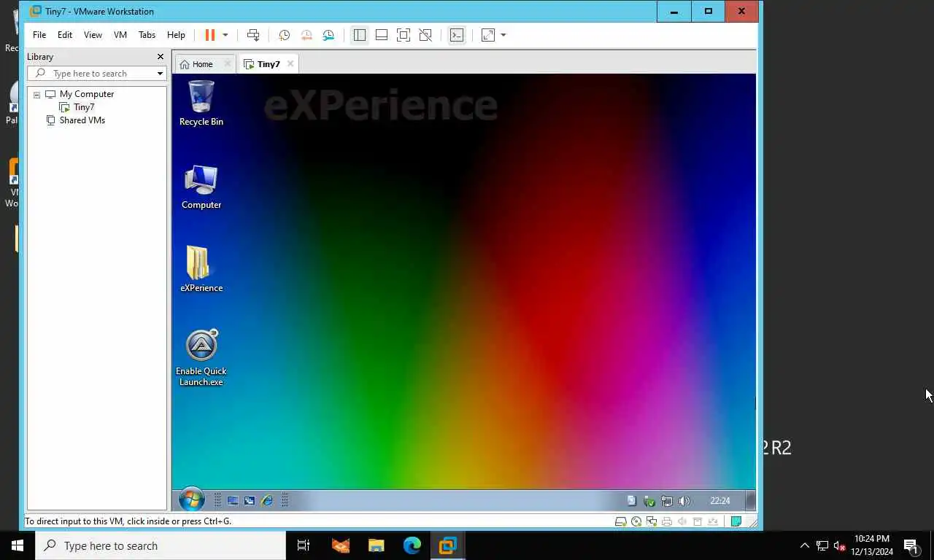Launch Microsoft Edge from the host taskbar
Viewport: 934px width, 560px height.
[x=412, y=545]
